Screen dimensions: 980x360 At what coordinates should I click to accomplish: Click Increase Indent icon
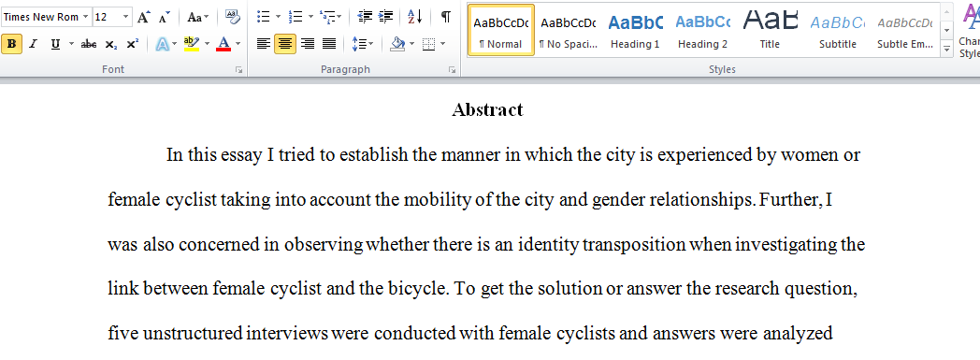tap(386, 18)
